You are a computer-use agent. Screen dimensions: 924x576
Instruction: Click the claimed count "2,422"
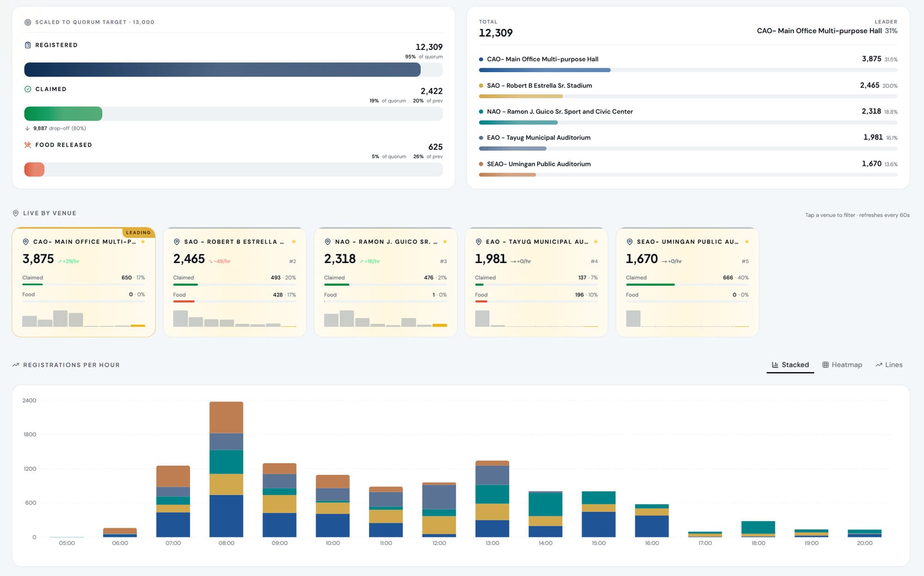tap(432, 91)
